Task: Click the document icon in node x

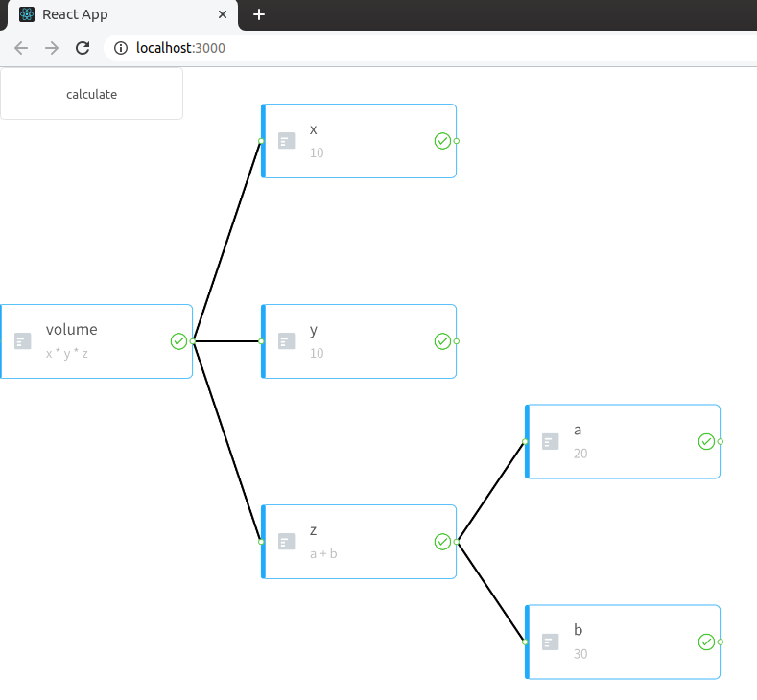Action: tap(286, 141)
